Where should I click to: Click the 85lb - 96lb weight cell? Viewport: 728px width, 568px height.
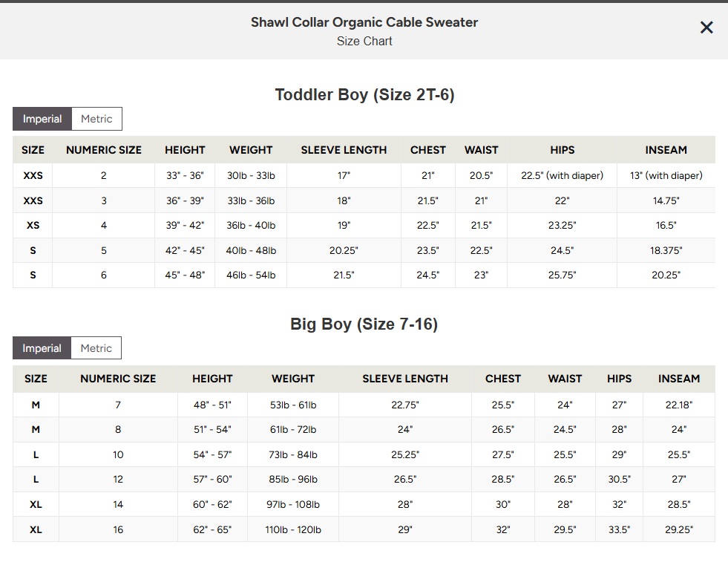tap(293, 480)
